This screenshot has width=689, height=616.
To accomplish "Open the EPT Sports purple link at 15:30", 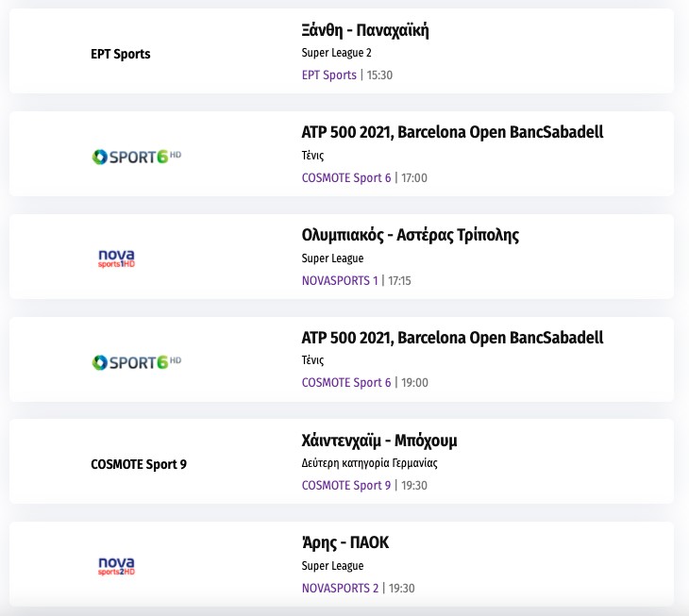I will tap(328, 75).
